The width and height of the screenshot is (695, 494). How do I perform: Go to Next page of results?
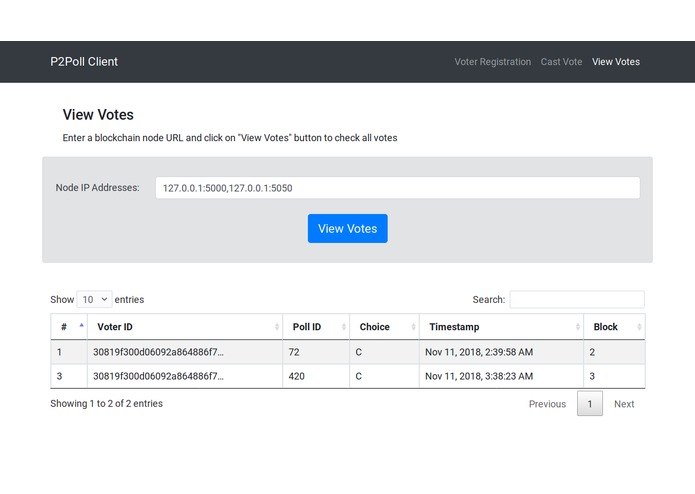coord(624,404)
